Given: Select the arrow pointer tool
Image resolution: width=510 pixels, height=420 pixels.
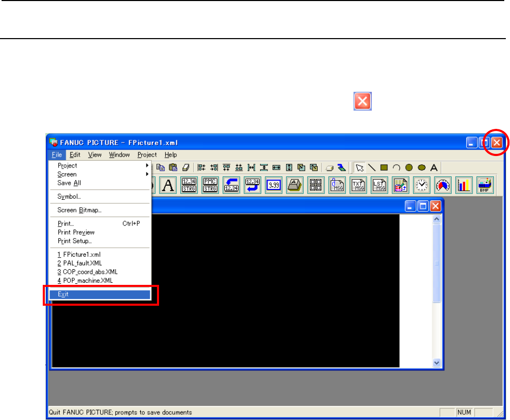Looking at the screenshot, I should click(359, 167).
